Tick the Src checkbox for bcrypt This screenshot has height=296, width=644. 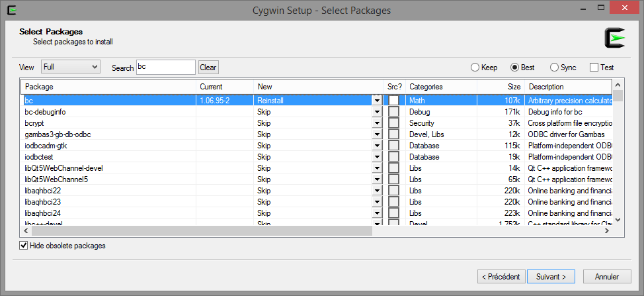click(x=393, y=123)
